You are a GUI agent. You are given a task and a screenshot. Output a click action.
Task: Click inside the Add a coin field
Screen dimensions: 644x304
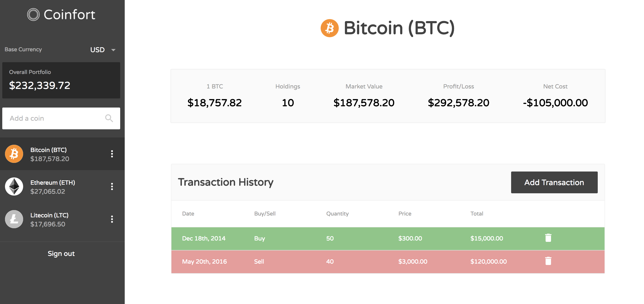(50, 118)
